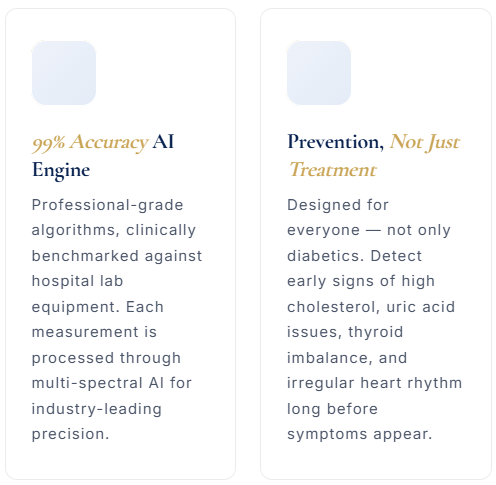Click the 'early signs of high' text line
Screen dimensions: 496x485
tap(361, 281)
